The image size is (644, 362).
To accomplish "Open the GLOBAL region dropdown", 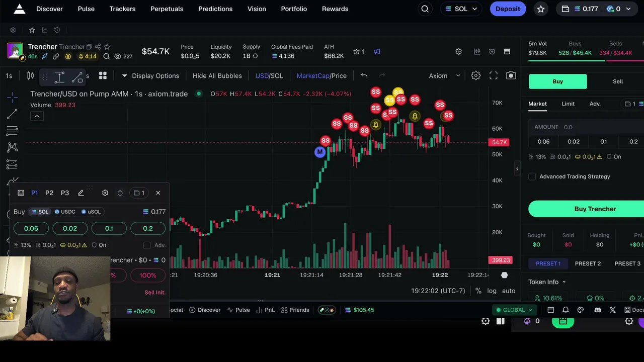I will click(x=514, y=310).
